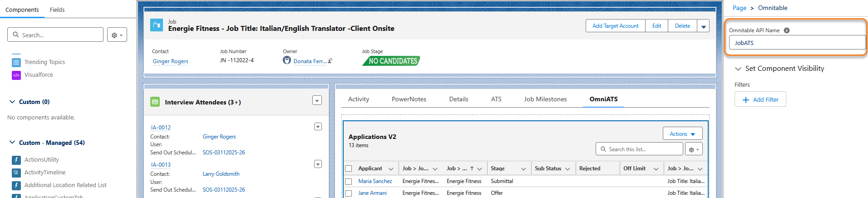The width and height of the screenshot is (868, 198).
Task: Click the Add Filter button
Action: tap(760, 99)
